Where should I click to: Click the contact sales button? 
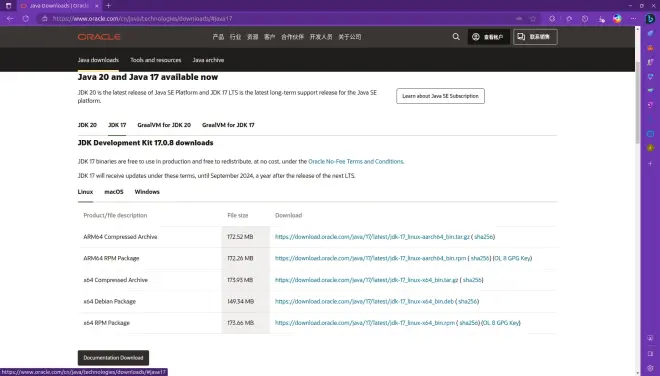(x=535, y=37)
